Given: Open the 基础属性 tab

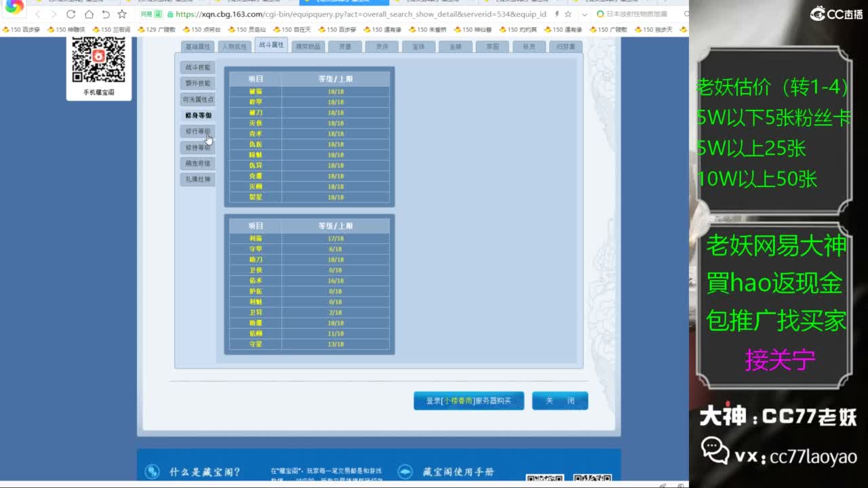Looking at the screenshot, I should pos(198,47).
